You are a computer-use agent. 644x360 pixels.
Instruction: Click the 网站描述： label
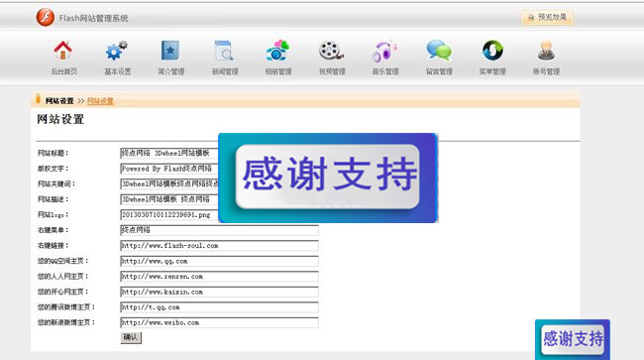click(53, 199)
